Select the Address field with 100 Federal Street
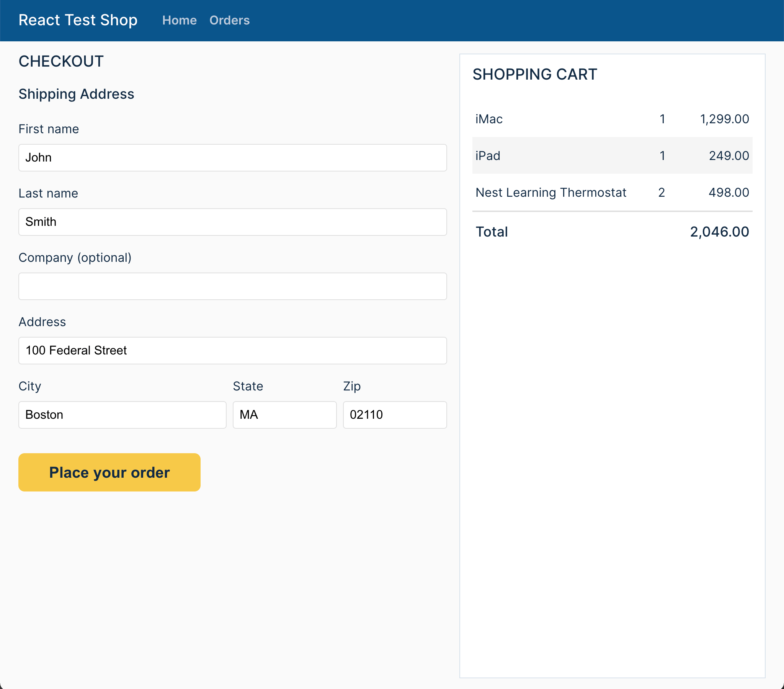The height and width of the screenshot is (689, 784). 232,351
